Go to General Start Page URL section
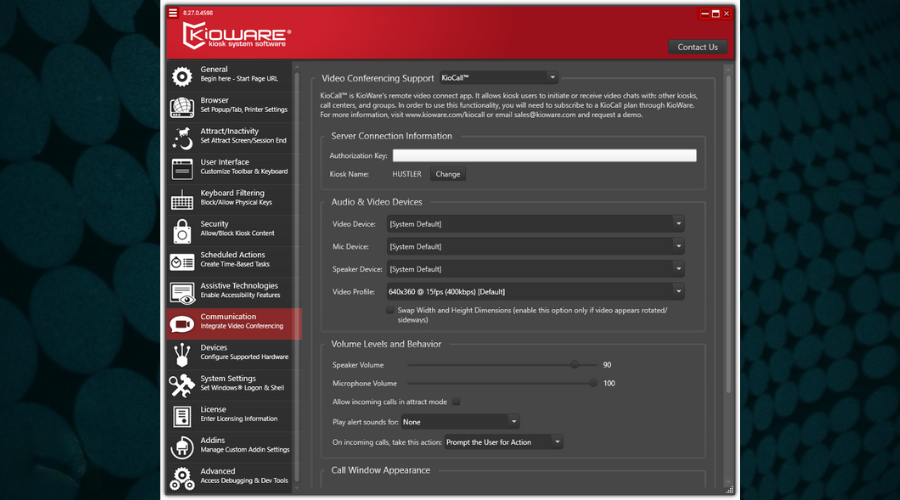The height and width of the screenshot is (500, 900). click(x=234, y=74)
